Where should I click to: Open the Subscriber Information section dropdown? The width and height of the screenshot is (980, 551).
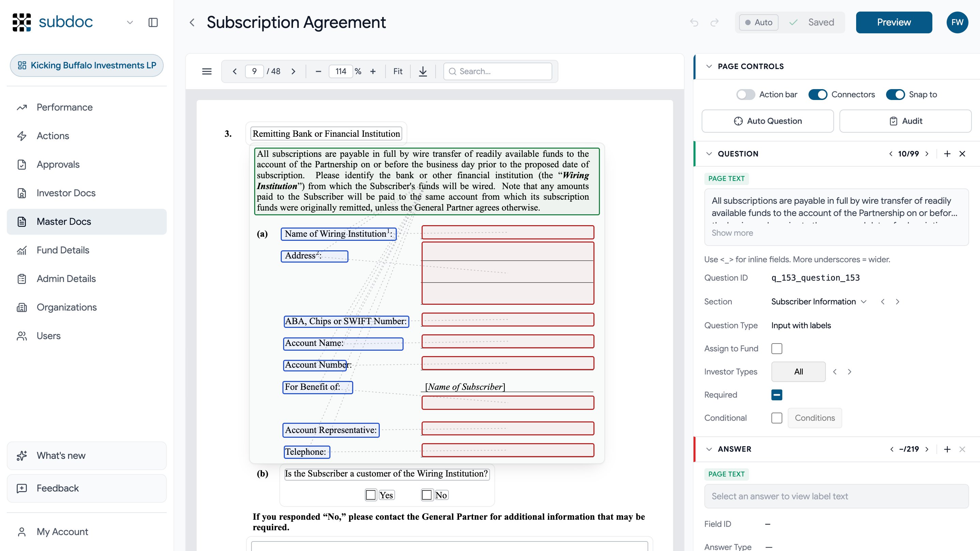pos(818,302)
